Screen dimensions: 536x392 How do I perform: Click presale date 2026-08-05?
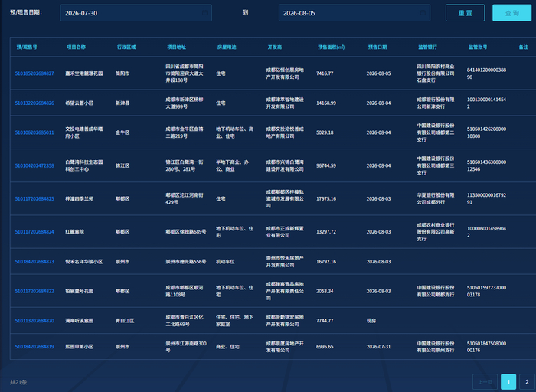click(x=378, y=73)
